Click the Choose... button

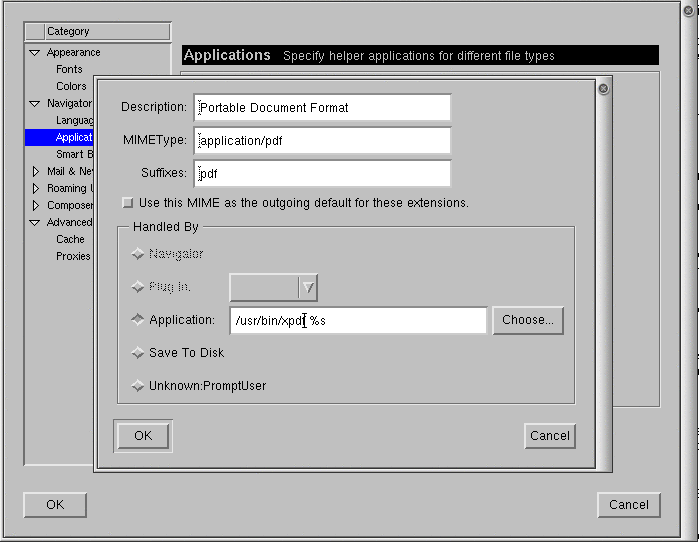click(x=527, y=320)
